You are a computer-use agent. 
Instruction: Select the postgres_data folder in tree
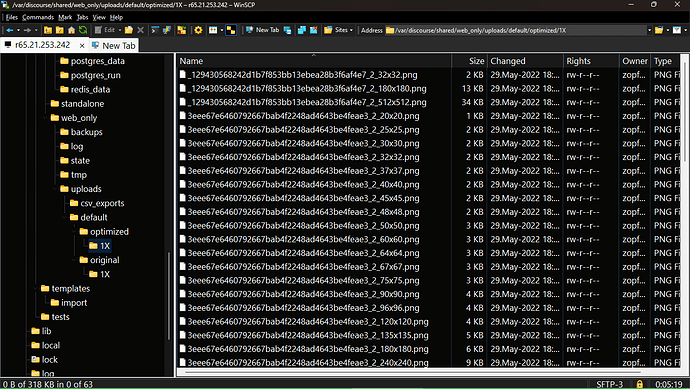pos(92,61)
